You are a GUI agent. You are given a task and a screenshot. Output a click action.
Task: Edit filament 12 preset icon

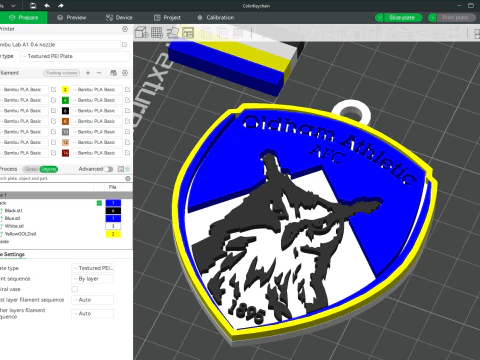(x=127, y=142)
